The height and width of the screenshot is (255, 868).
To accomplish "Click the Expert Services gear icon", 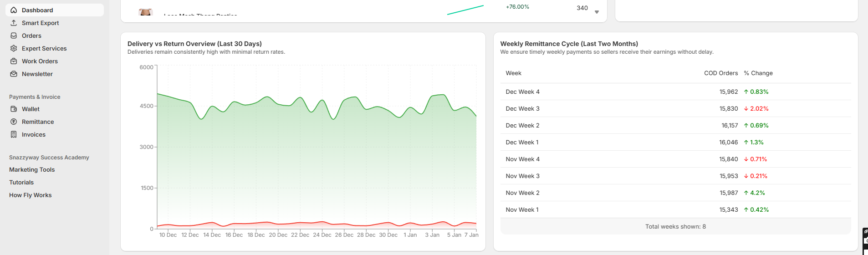I will click(14, 48).
